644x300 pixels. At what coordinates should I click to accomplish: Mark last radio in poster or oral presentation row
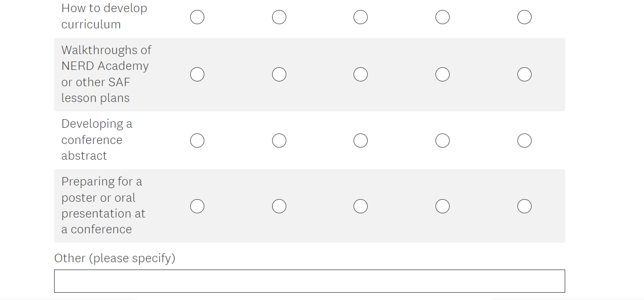(524, 206)
